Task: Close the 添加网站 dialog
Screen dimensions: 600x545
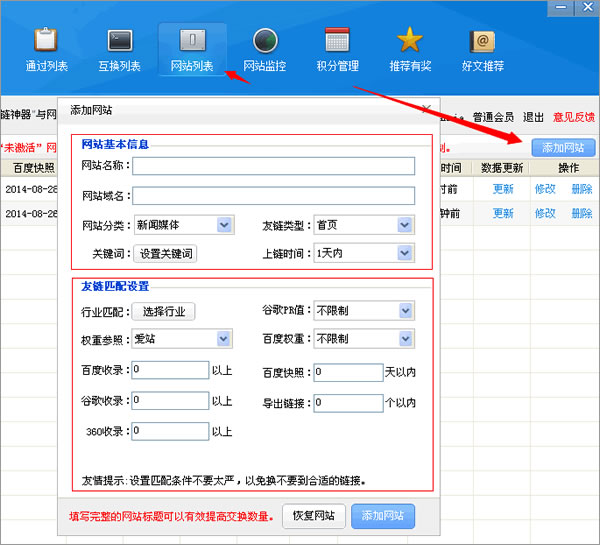Action: pyautogui.click(x=427, y=108)
